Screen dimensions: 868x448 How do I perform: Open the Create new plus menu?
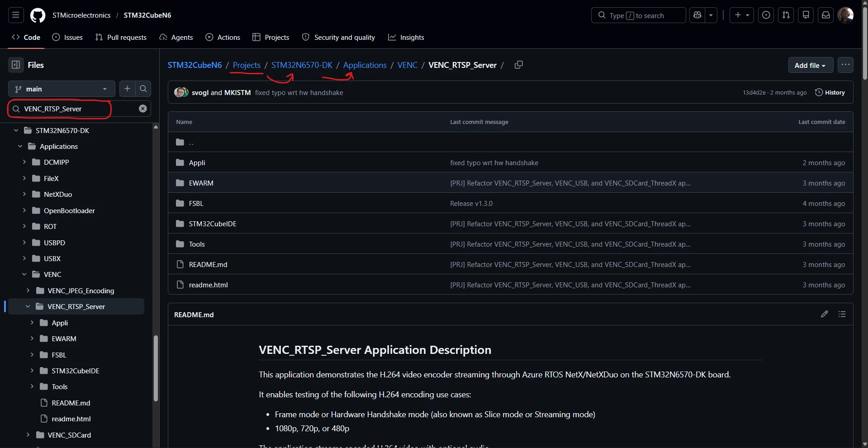click(742, 15)
